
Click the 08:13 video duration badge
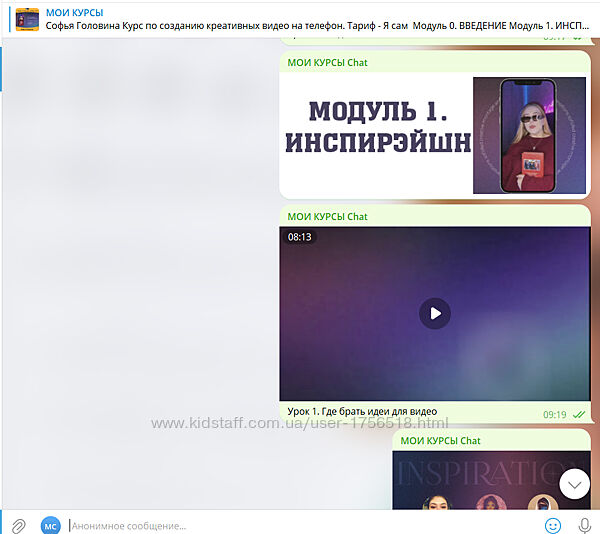301,237
